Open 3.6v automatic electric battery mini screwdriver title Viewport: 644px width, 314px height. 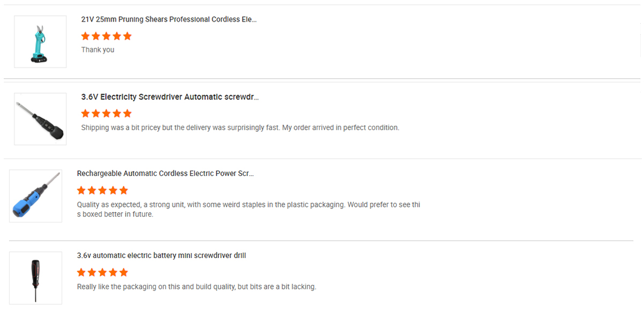tap(162, 256)
